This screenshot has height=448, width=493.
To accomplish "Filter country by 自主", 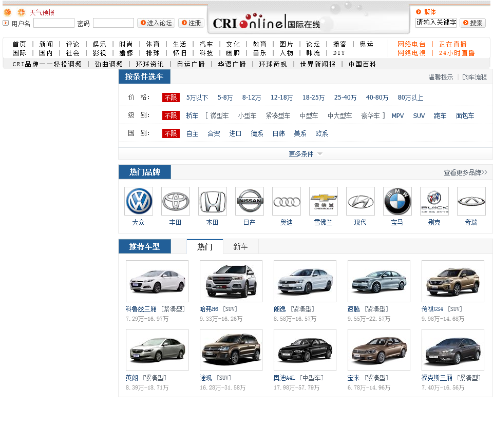I will click(x=192, y=133).
